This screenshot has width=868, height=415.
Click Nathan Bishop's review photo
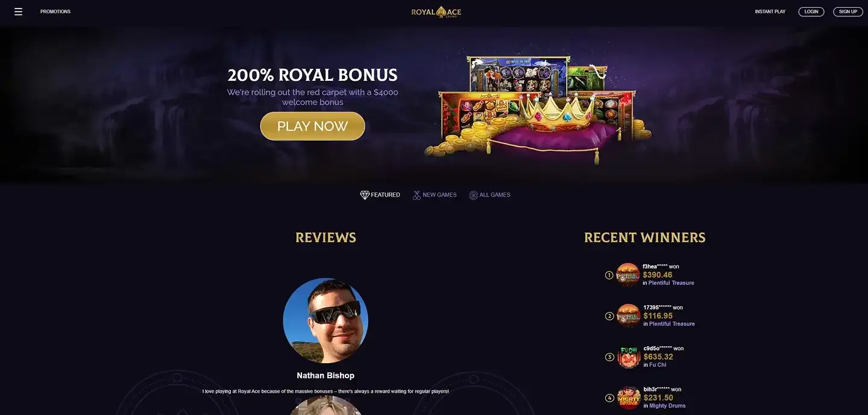325,320
